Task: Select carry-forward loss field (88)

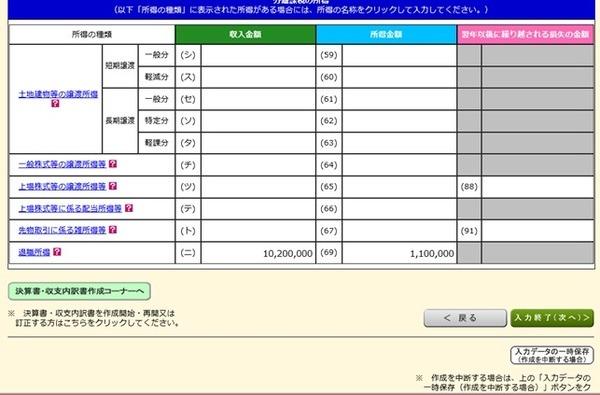Action: click(538, 187)
